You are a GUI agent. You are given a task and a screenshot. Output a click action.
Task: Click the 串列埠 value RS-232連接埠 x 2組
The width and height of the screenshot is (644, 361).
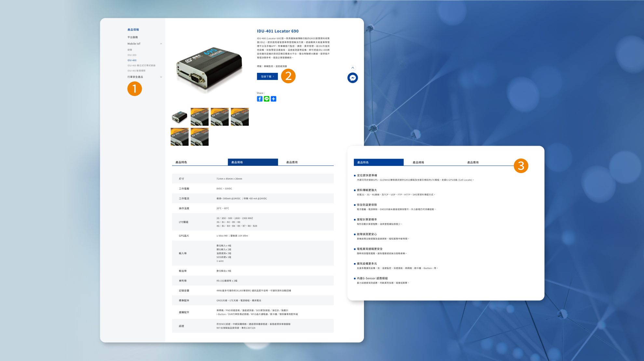tap(227, 281)
